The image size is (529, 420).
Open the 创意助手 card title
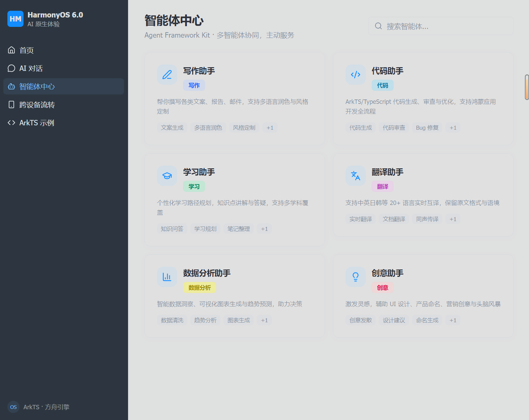pos(388,273)
